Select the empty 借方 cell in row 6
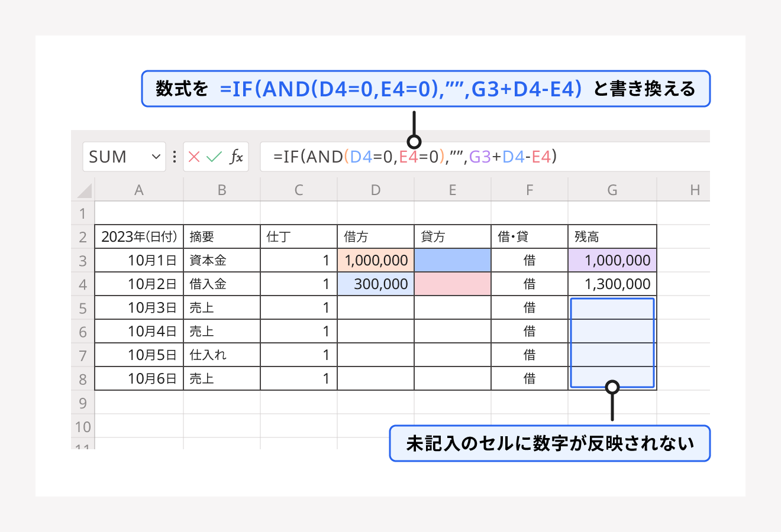 pos(376,331)
